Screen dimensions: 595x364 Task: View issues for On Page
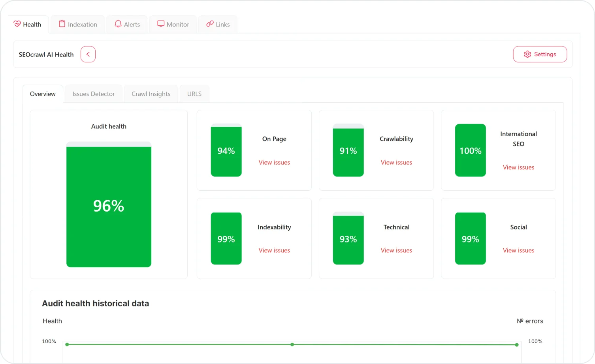coord(274,163)
